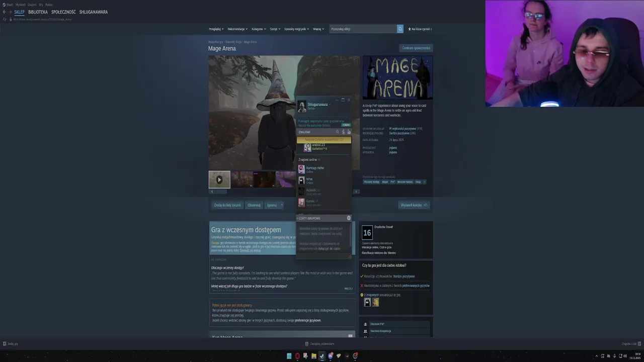Expand the Sprzęt dropdown
Viewport: 644px width, 362px height.
tap(275, 29)
